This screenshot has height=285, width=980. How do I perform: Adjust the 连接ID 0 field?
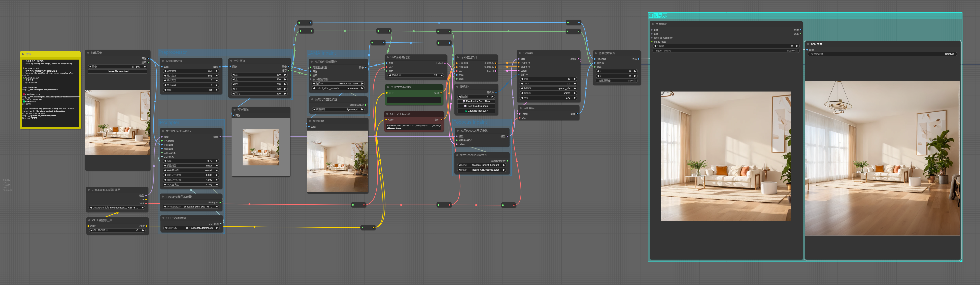[726, 46]
